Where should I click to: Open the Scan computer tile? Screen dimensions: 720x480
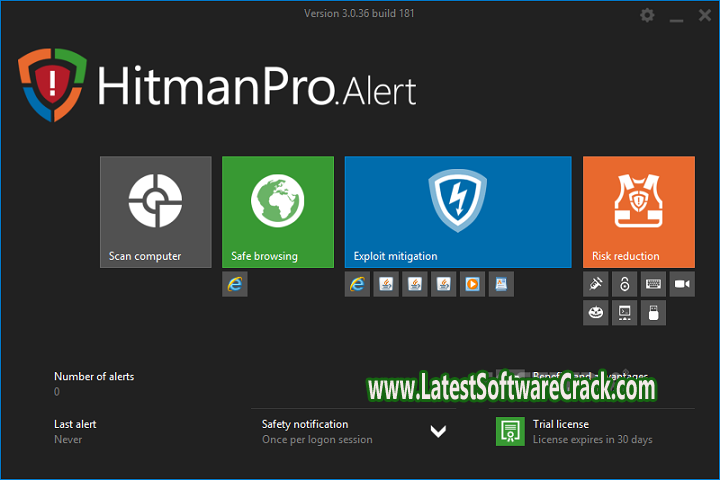point(155,211)
